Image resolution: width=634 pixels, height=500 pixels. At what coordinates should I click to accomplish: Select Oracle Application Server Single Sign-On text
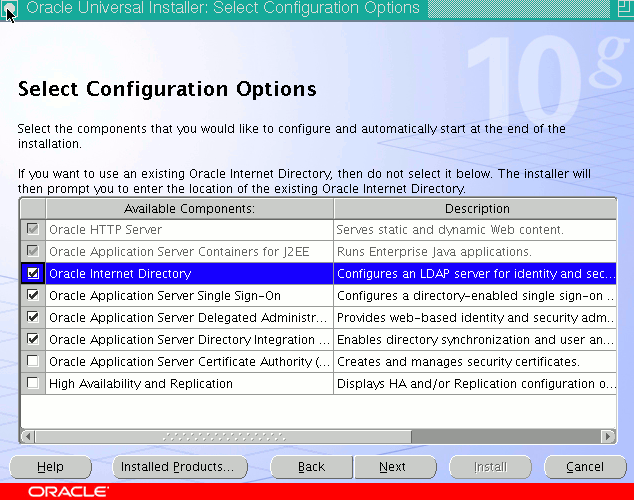tap(165, 295)
